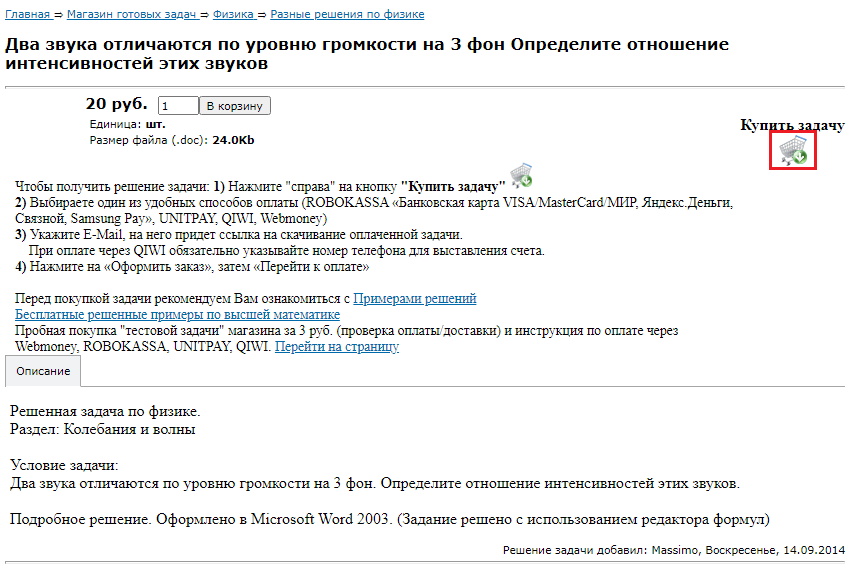
Task: Open the Примерами решений link
Action: [415, 299]
